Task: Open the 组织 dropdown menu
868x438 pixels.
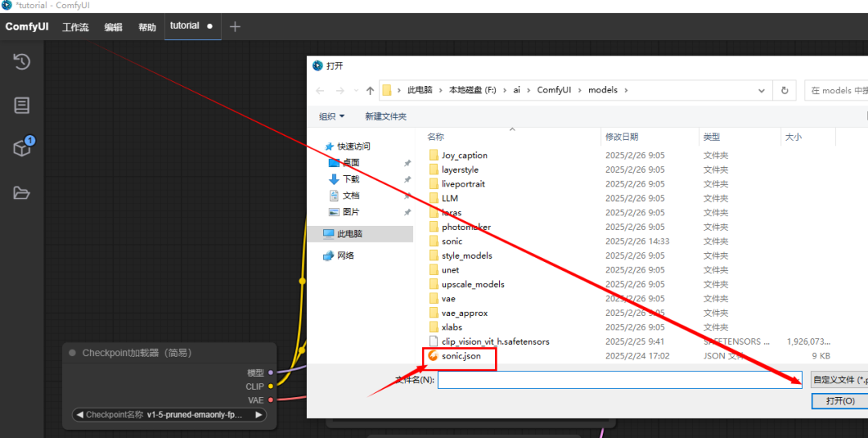Action: 332,117
